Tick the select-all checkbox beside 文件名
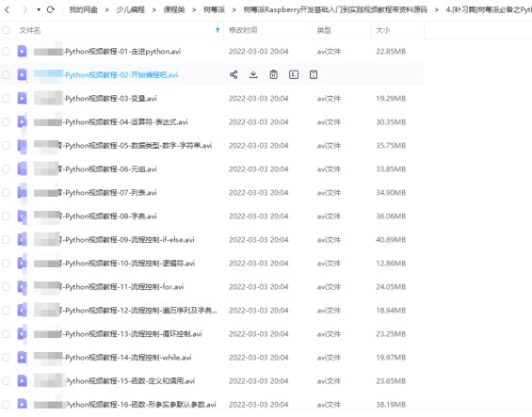This screenshot has height=417, width=532. [6, 30]
